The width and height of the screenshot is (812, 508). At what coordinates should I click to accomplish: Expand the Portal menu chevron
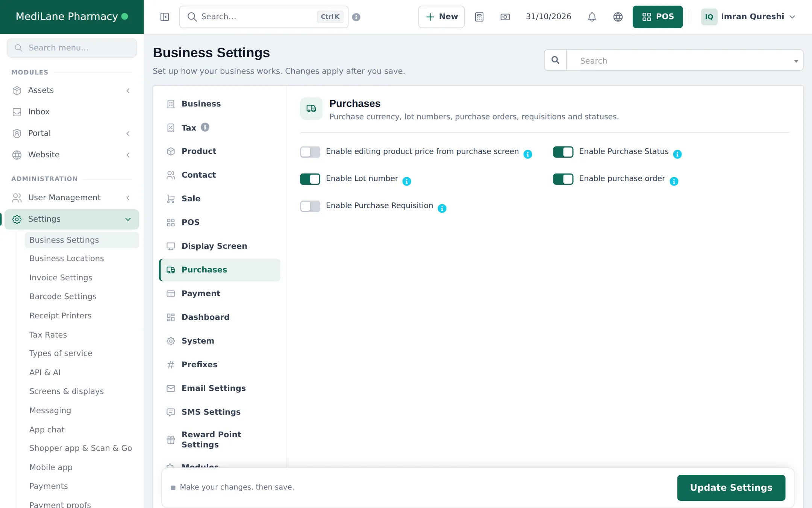pyautogui.click(x=128, y=134)
